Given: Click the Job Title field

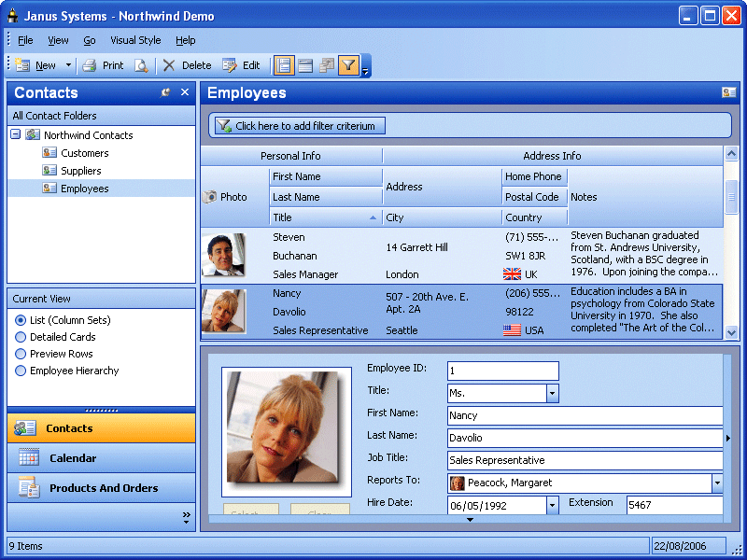Looking at the screenshot, I should tap(585, 460).
